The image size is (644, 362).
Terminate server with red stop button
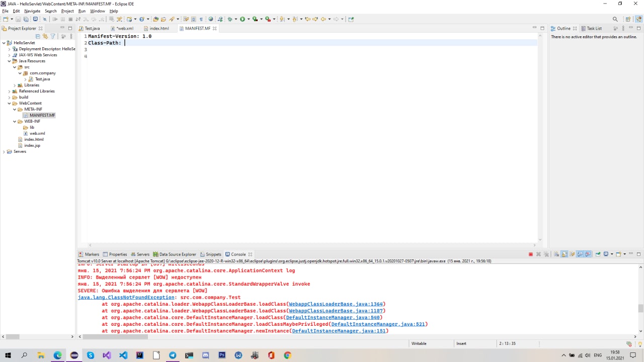531,254
